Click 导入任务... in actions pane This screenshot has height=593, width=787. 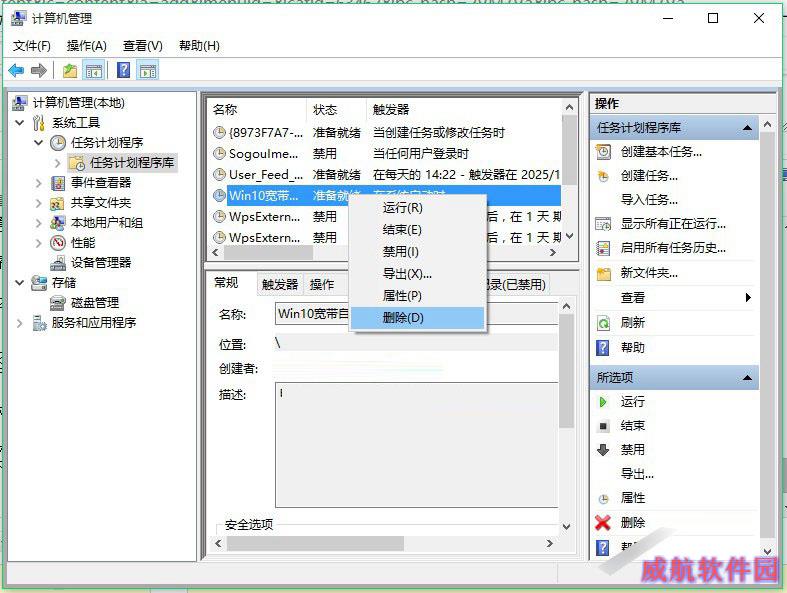649,200
